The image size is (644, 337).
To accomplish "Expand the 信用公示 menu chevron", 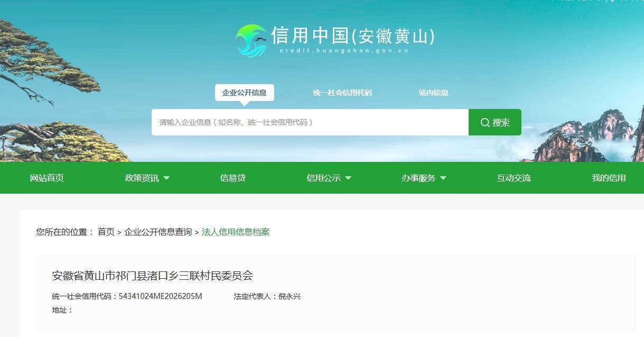I will (348, 178).
